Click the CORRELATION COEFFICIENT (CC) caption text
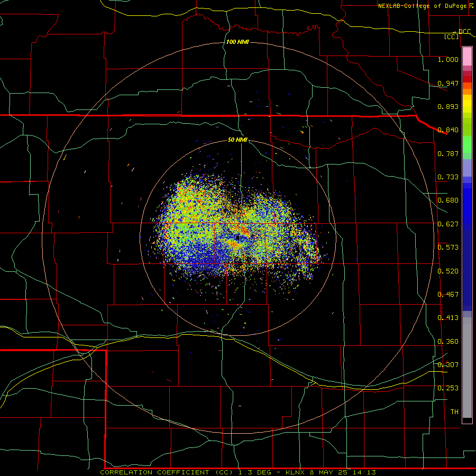This screenshot has width=476, height=476. click(x=167, y=472)
